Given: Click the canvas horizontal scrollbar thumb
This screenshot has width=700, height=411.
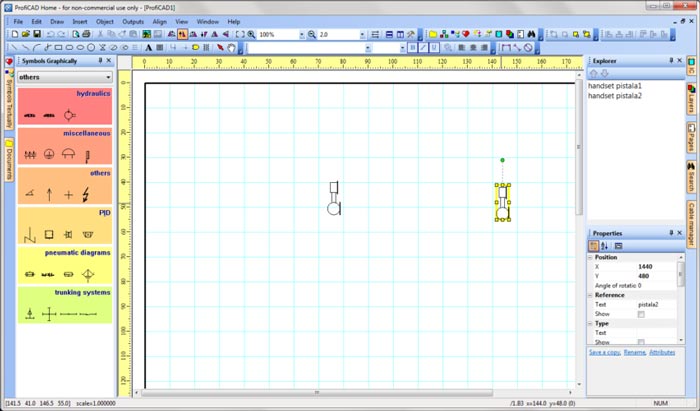Looking at the screenshot, I should click(x=317, y=393).
